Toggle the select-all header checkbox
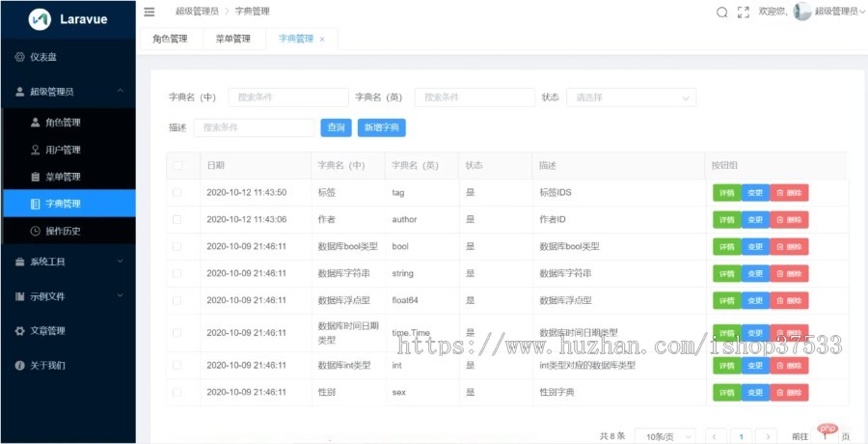This screenshot has width=868, height=444. coord(177,165)
